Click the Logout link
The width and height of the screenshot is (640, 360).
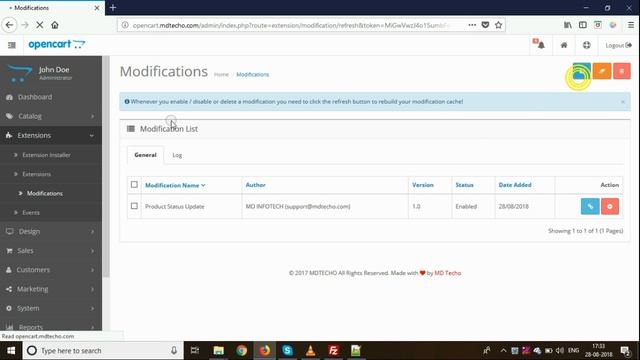click(x=618, y=45)
